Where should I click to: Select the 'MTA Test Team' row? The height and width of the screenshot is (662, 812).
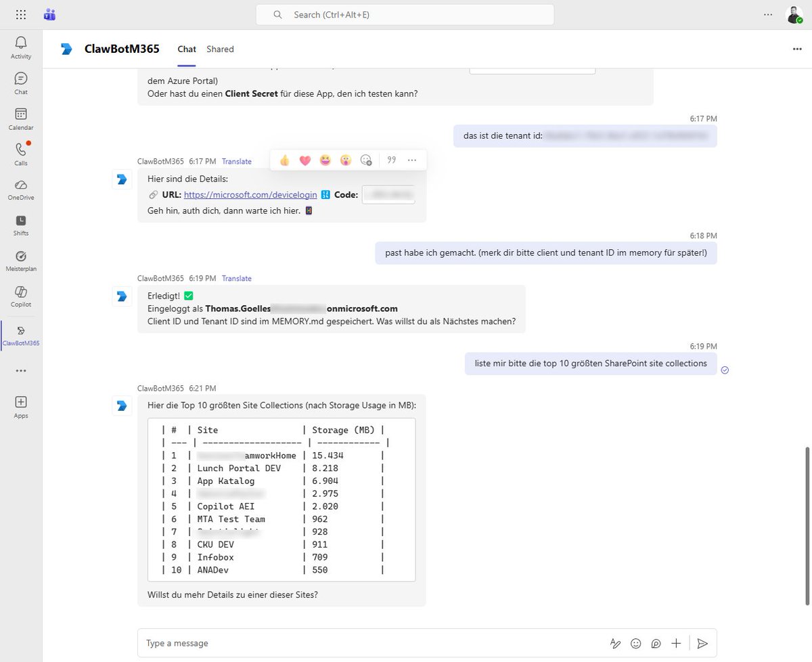click(273, 519)
